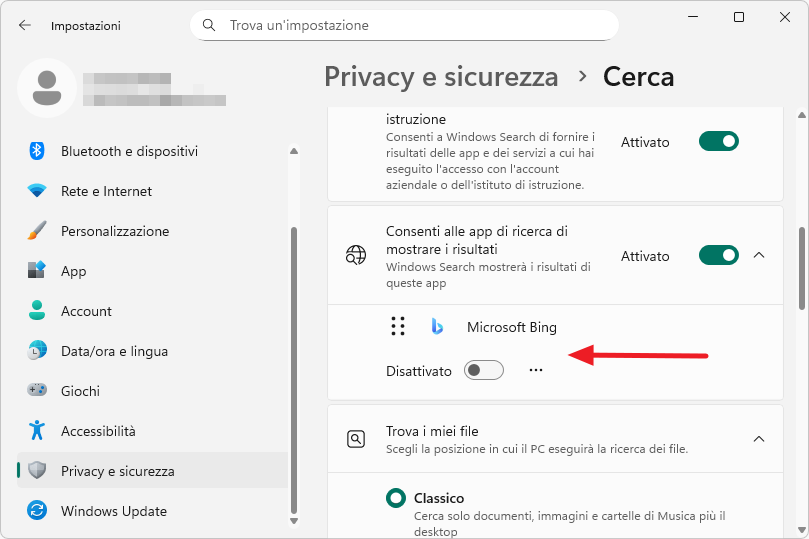Viewport: 809px width, 539px height.
Task: Click the back arrow icon
Action: tap(25, 25)
